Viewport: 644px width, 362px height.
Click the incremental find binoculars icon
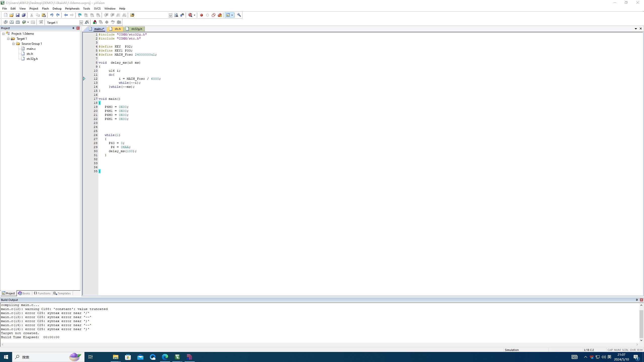tap(182, 15)
